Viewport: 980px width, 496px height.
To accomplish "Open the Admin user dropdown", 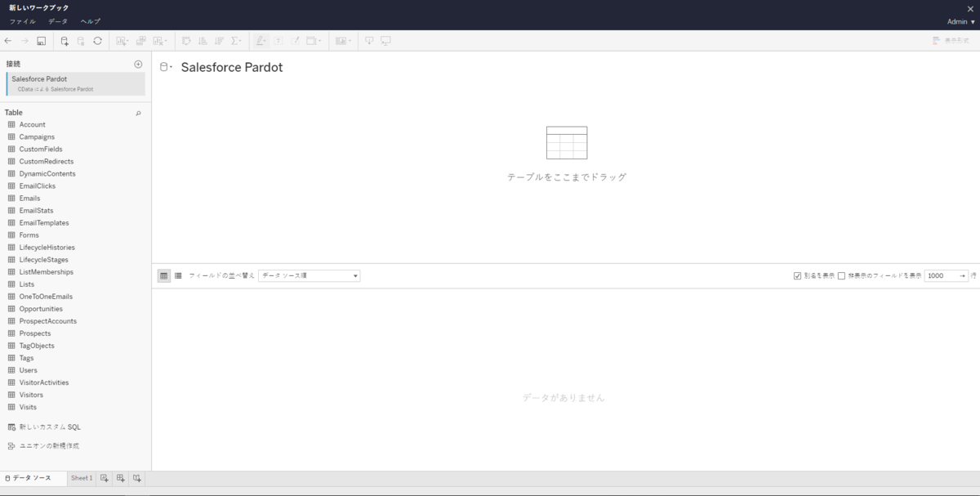I will pyautogui.click(x=961, y=22).
